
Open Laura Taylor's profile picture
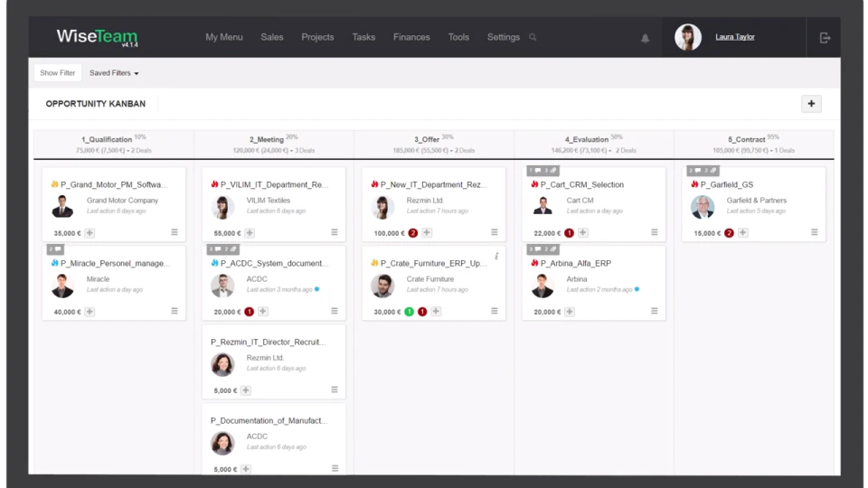tap(688, 37)
